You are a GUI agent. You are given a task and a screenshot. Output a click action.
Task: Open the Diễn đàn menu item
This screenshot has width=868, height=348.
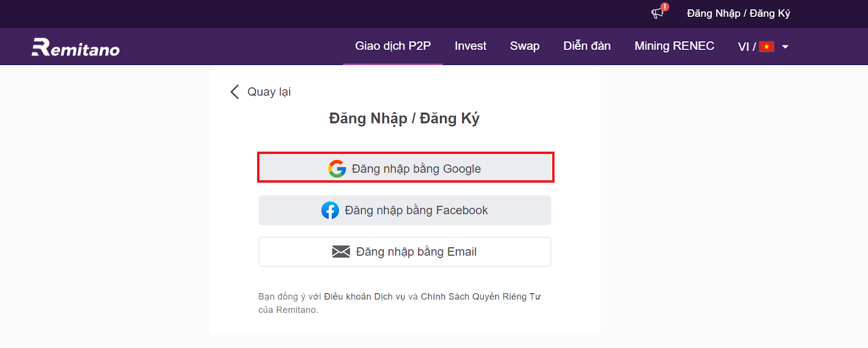click(587, 46)
